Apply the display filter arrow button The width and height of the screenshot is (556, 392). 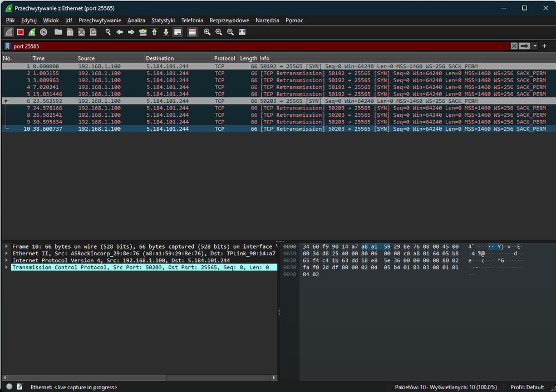coord(524,46)
